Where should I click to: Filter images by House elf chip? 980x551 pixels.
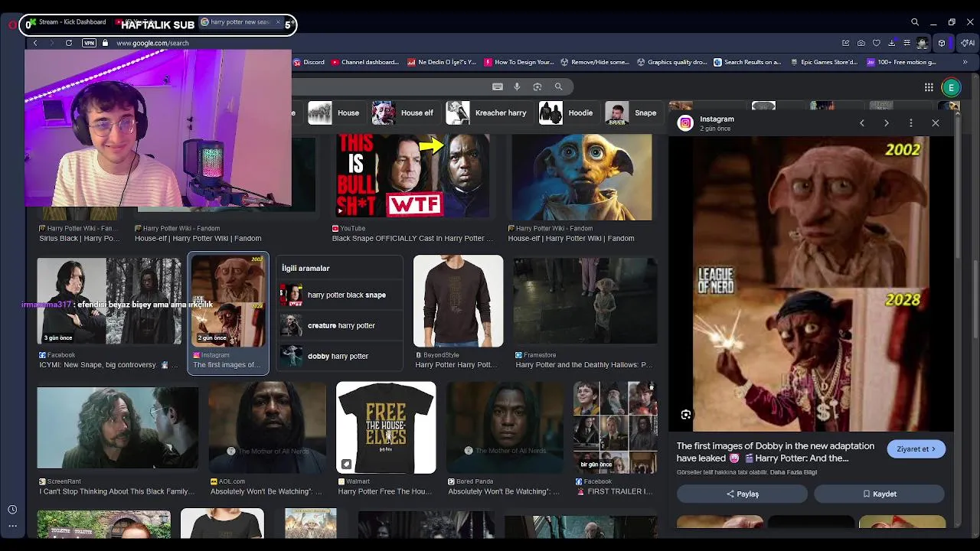click(403, 113)
